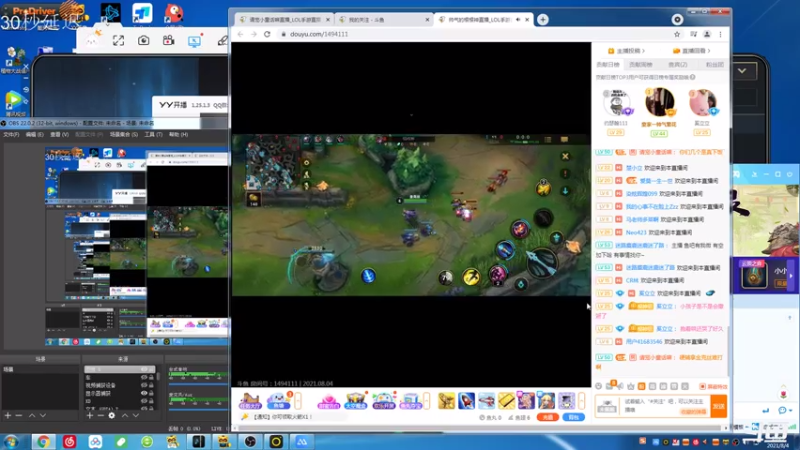
Task: Open Chrome from Windows taskbar
Action: point(43,441)
